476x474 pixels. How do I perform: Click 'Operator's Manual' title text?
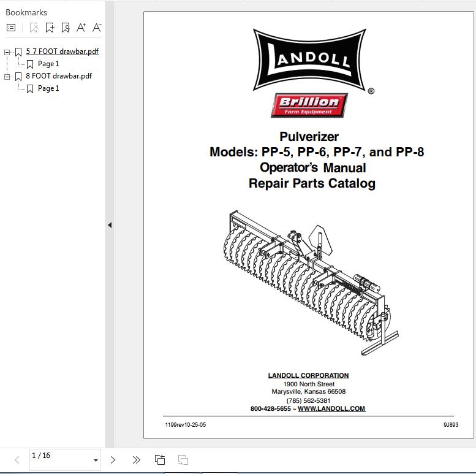point(313,168)
